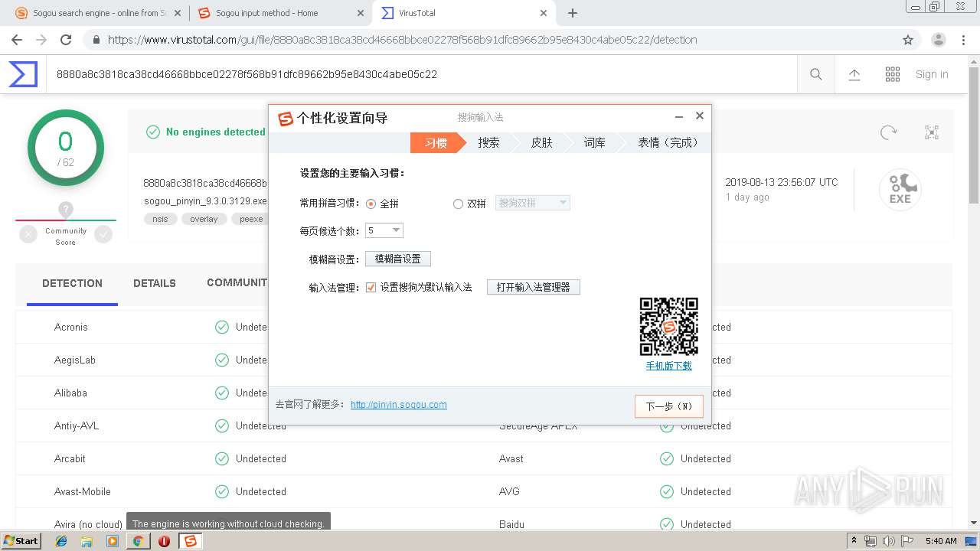
Task: Click the Chrome address bar URL
Action: (x=402, y=40)
